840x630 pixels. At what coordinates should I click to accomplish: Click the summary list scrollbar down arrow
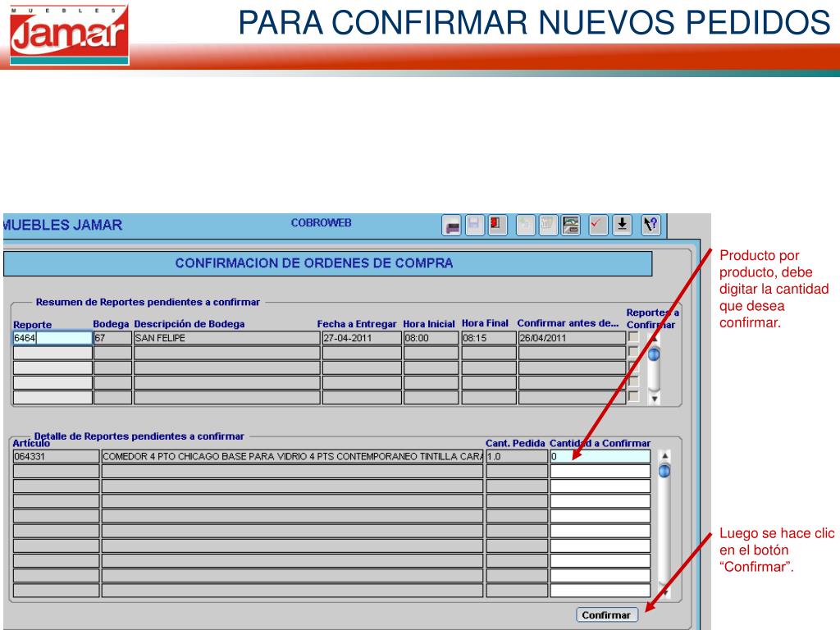[654, 399]
